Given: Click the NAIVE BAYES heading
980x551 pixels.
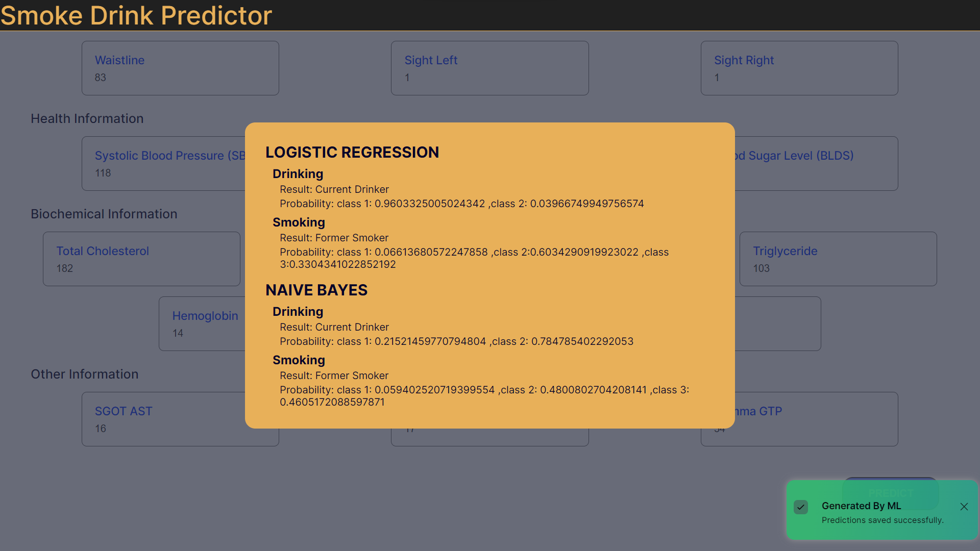Looking at the screenshot, I should [x=316, y=290].
